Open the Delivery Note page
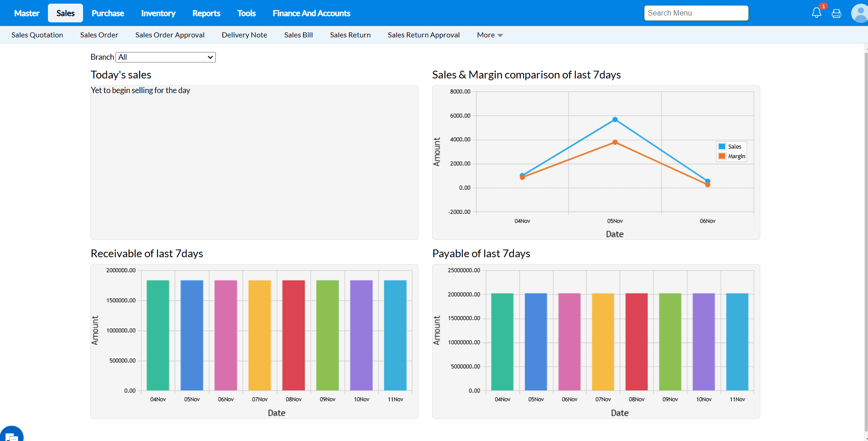Viewport: 868px width, 441px height. click(x=244, y=35)
